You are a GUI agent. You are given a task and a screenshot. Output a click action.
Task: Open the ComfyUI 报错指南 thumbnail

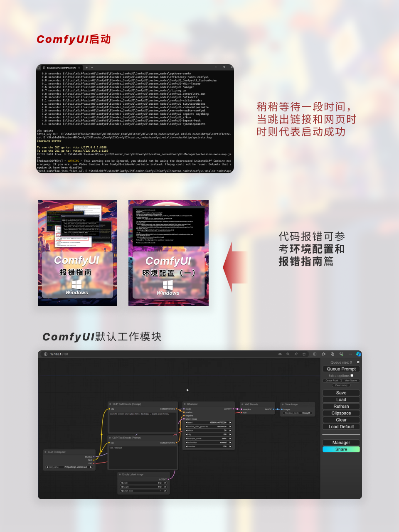(77, 253)
